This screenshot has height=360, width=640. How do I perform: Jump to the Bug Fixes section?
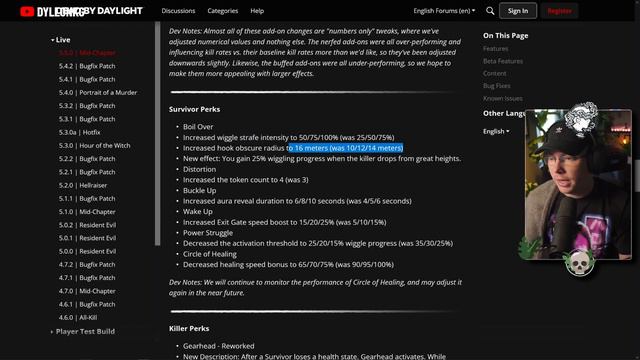[496, 86]
